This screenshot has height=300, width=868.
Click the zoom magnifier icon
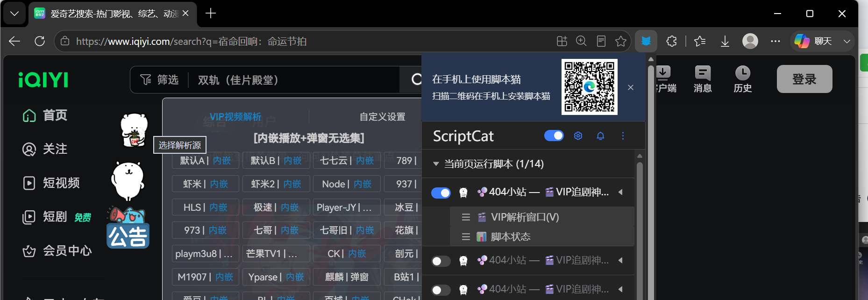coord(581,41)
